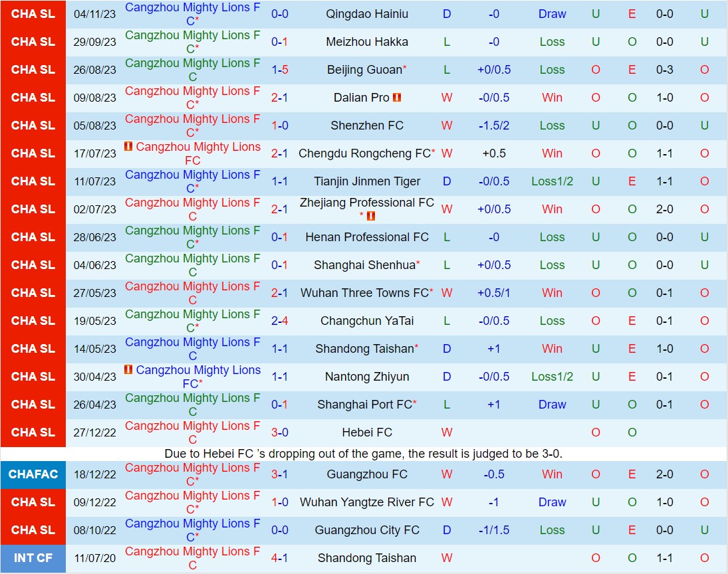Click the Shandong Taishan link in the 14/05/23 row
The image size is (728, 574).
(363, 348)
